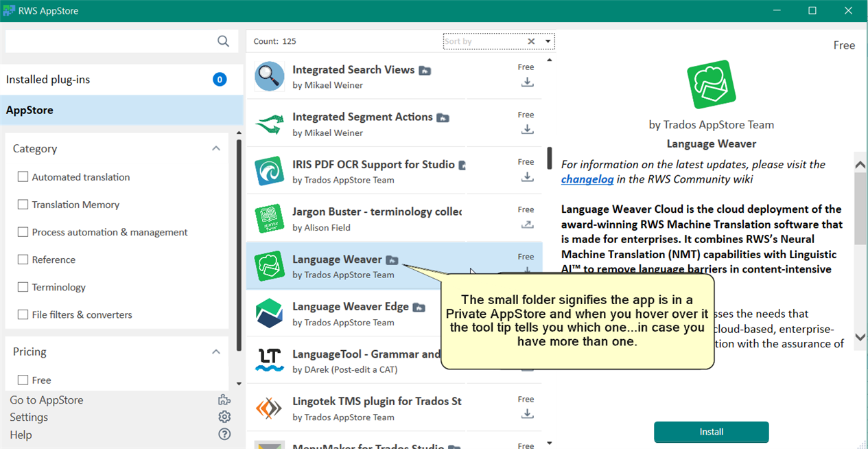Download Integrated Search Views plug-in

click(527, 82)
